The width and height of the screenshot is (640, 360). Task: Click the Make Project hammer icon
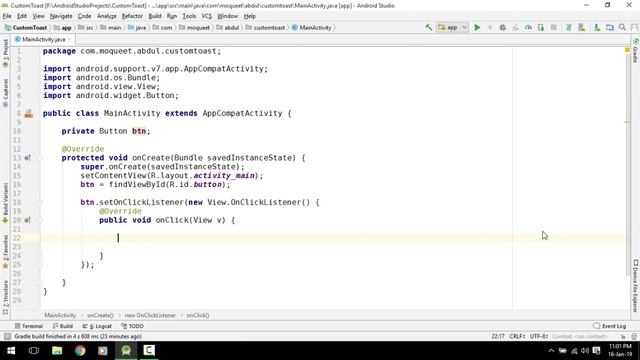click(429, 27)
